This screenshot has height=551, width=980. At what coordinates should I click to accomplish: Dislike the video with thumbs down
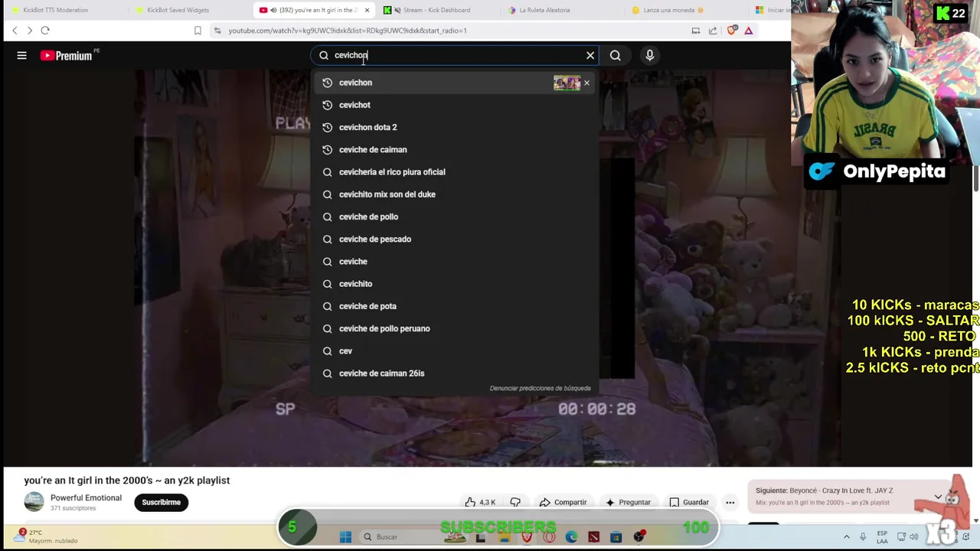(x=515, y=502)
